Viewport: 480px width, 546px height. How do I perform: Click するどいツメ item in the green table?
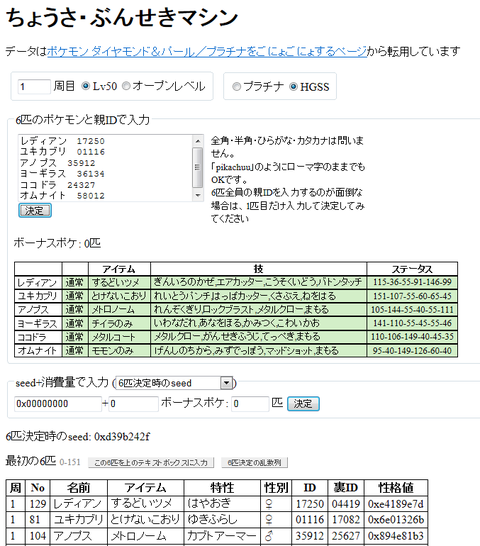pos(119,282)
